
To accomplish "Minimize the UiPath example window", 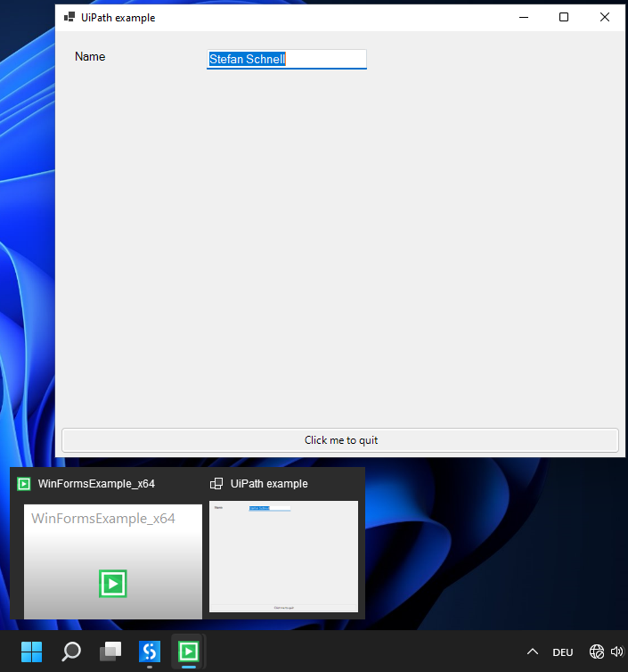I will pyautogui.click(x=524, y=17).
